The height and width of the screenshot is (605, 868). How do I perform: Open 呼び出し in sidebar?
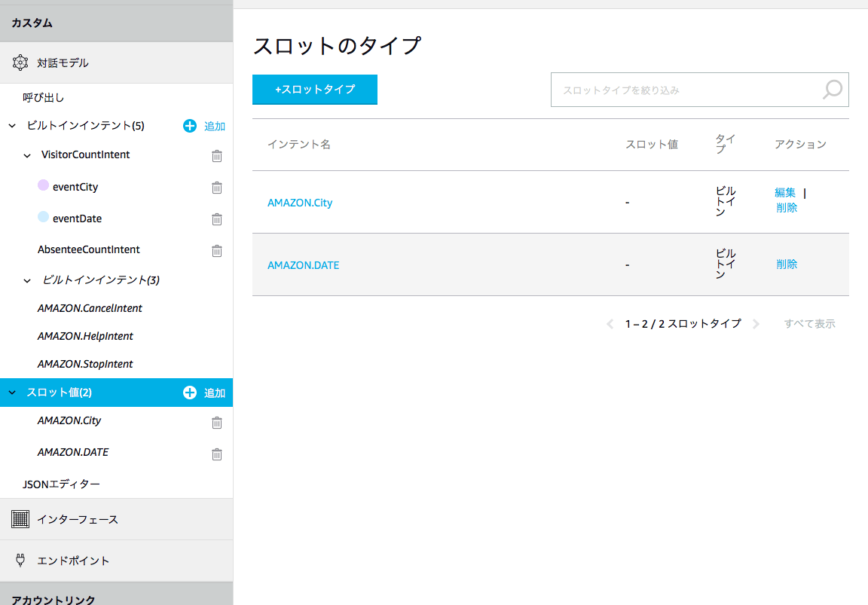pyautogui.click(x=43, y=97)
